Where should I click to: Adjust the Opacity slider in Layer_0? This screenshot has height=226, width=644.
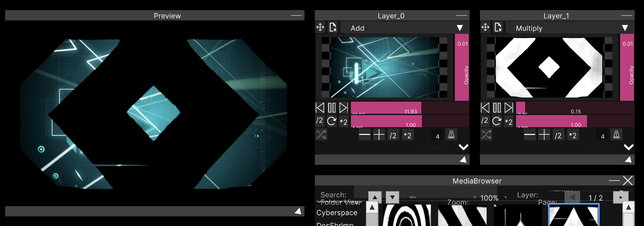tap(462, 67)
